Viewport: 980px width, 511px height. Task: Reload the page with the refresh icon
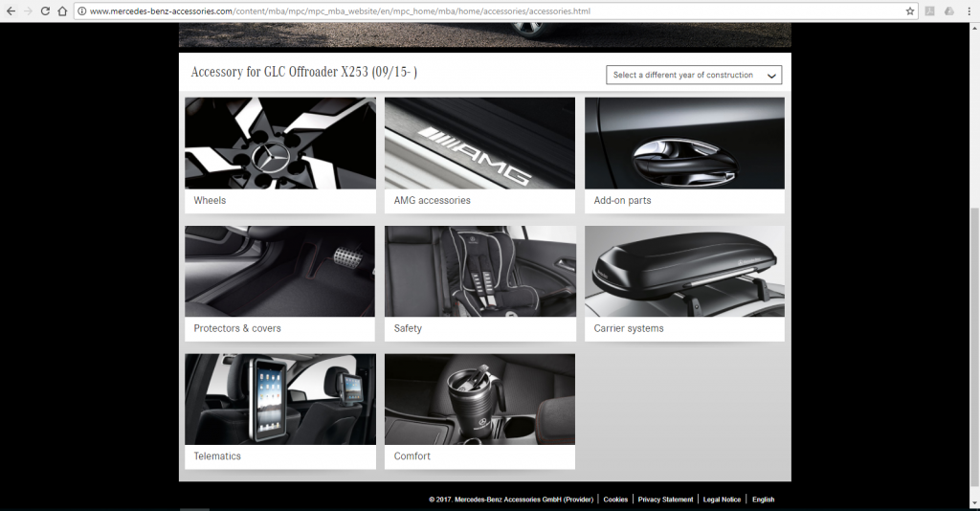[45, 11]
